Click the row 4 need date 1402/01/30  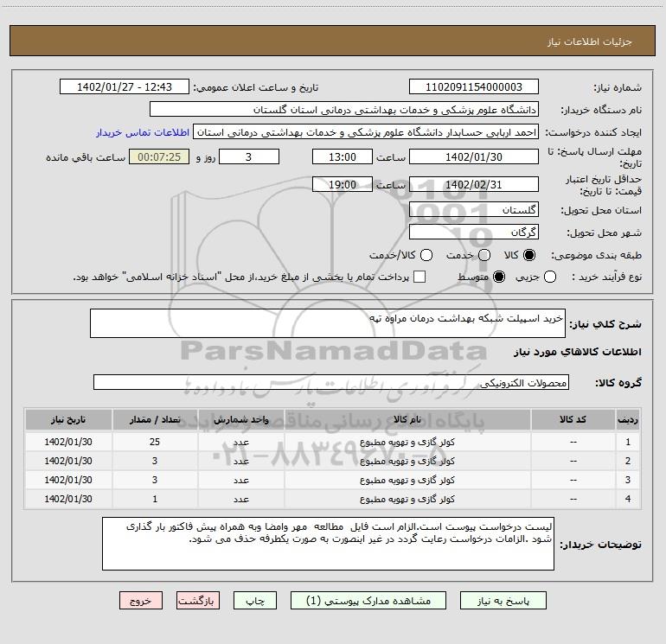coord(68,500)
